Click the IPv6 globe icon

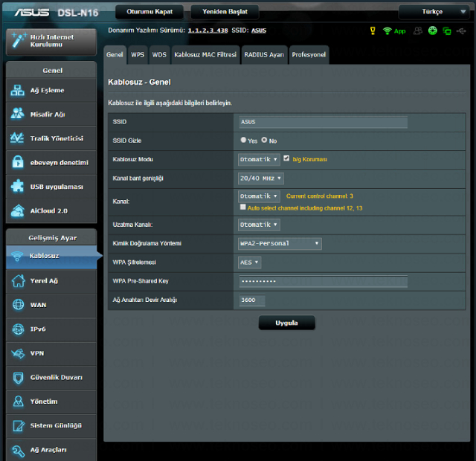tap(18, 329)
